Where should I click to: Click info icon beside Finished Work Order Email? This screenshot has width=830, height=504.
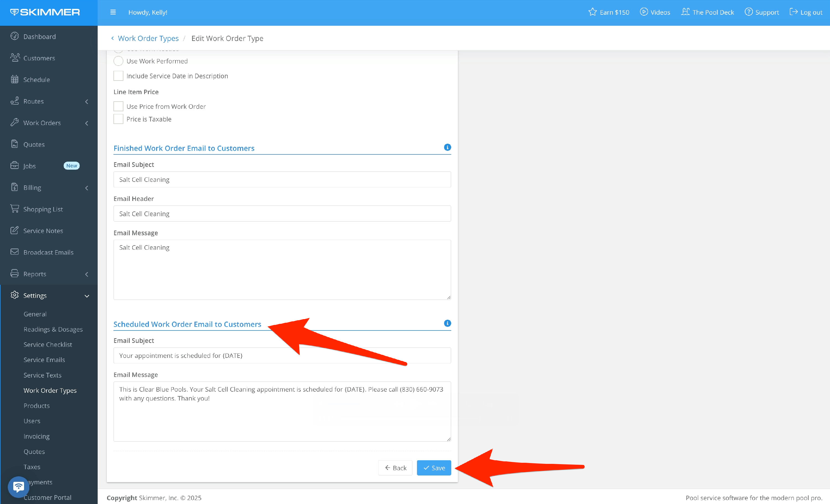point(447,148)
